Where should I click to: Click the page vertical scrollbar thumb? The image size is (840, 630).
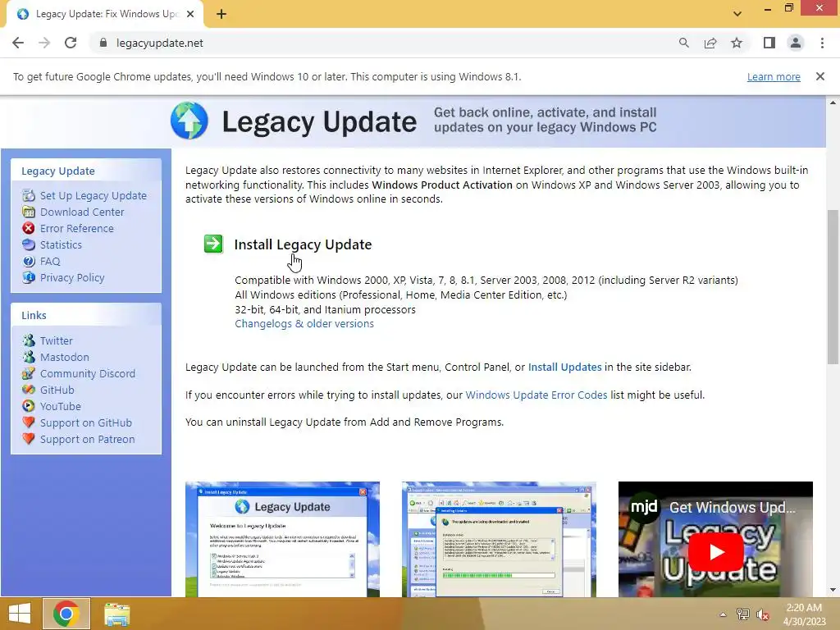833,286
